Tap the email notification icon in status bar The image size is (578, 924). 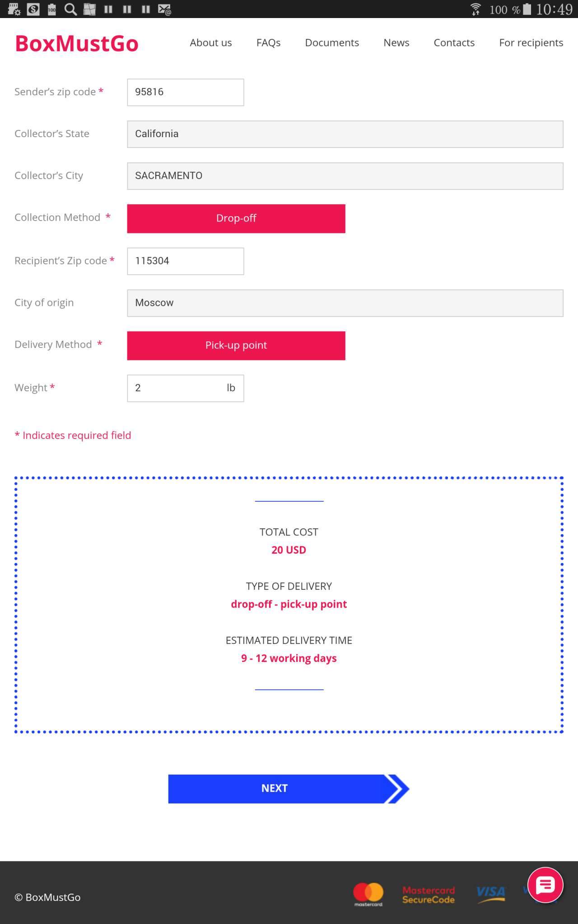tap(164, 9)
